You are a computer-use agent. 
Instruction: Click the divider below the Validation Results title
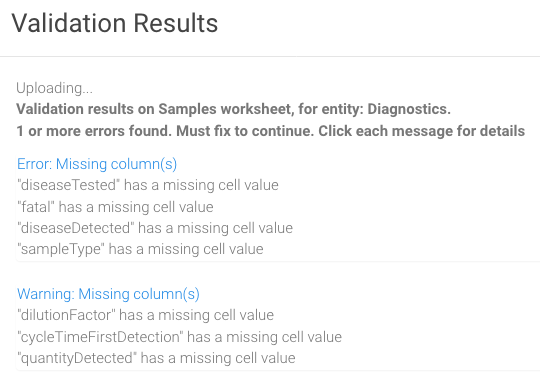(270, 56)
